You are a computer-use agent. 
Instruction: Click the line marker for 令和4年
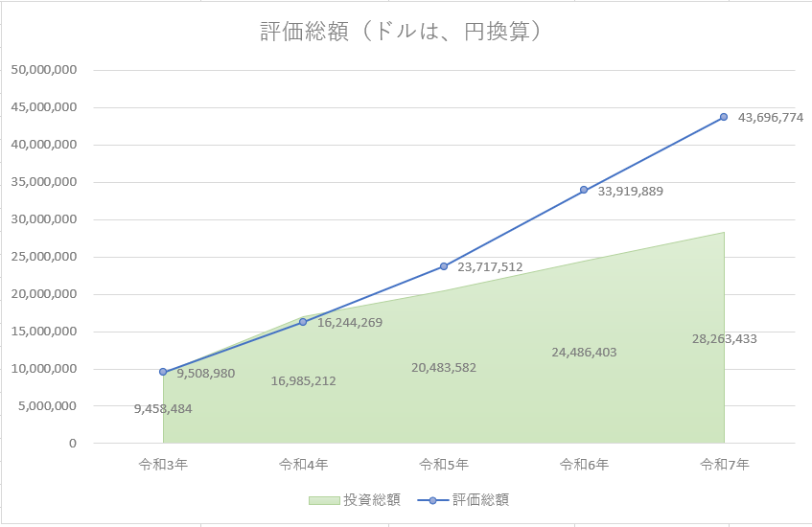303,322
